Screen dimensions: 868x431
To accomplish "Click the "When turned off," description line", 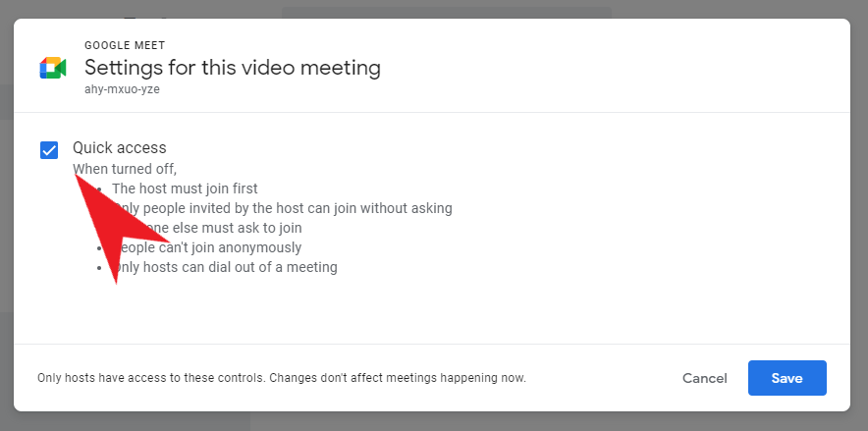I will point(125,169).
